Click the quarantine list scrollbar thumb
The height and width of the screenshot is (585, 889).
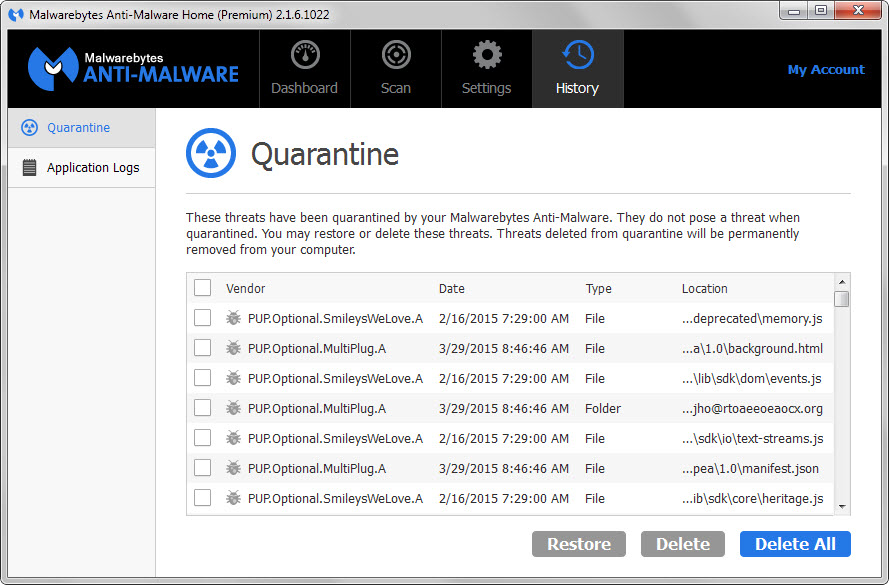click(842, 299)
